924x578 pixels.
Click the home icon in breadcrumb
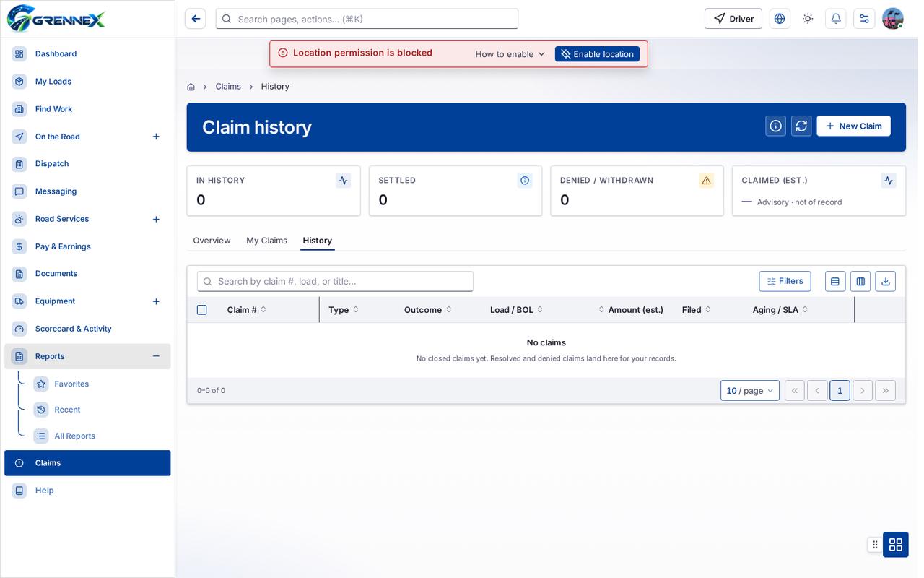point(191,87)
